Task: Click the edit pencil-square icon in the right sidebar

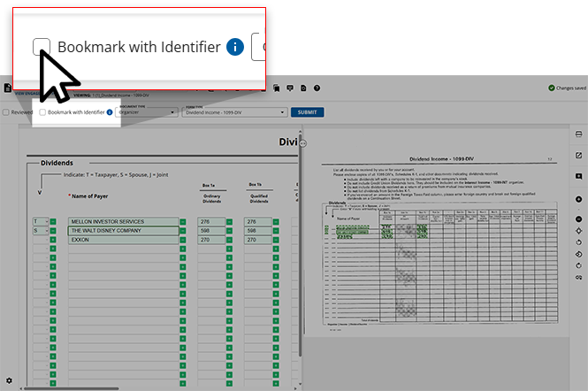Action: click(578, 156)
